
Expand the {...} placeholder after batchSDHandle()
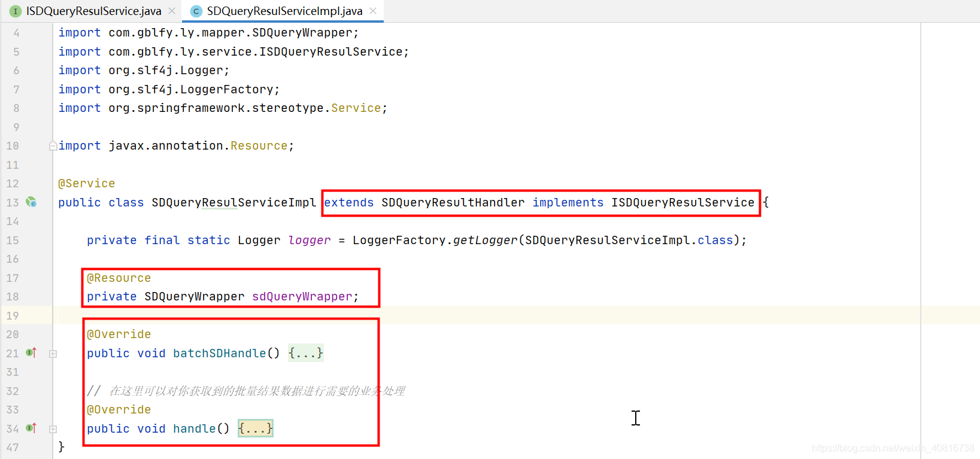(x=305, y=353)
